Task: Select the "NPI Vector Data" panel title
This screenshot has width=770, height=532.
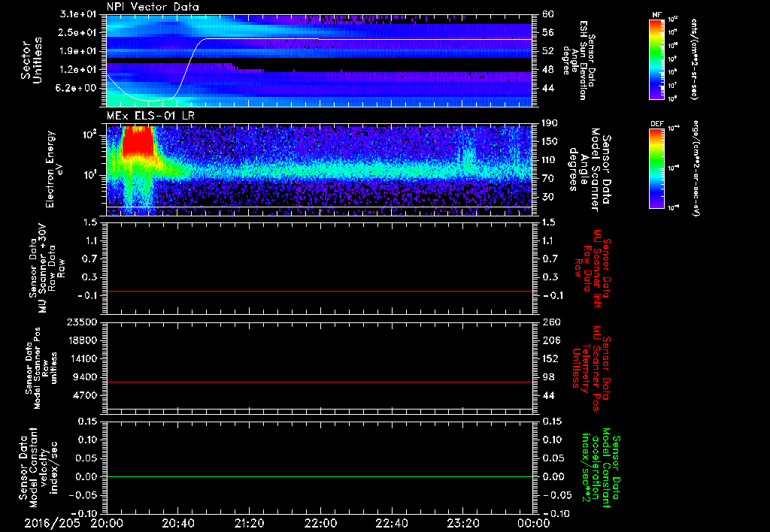Action: click(x=153, y=7)
